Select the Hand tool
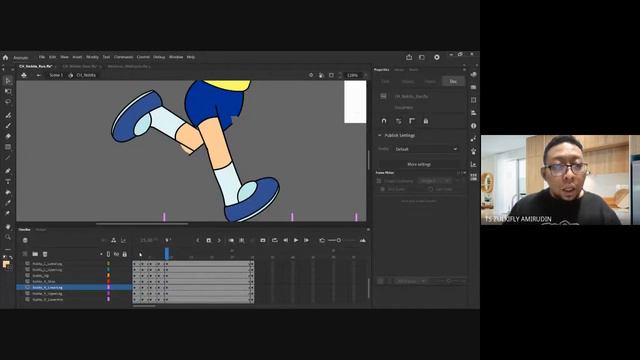Viewport: 640px width, 360px height. point(8,227)
